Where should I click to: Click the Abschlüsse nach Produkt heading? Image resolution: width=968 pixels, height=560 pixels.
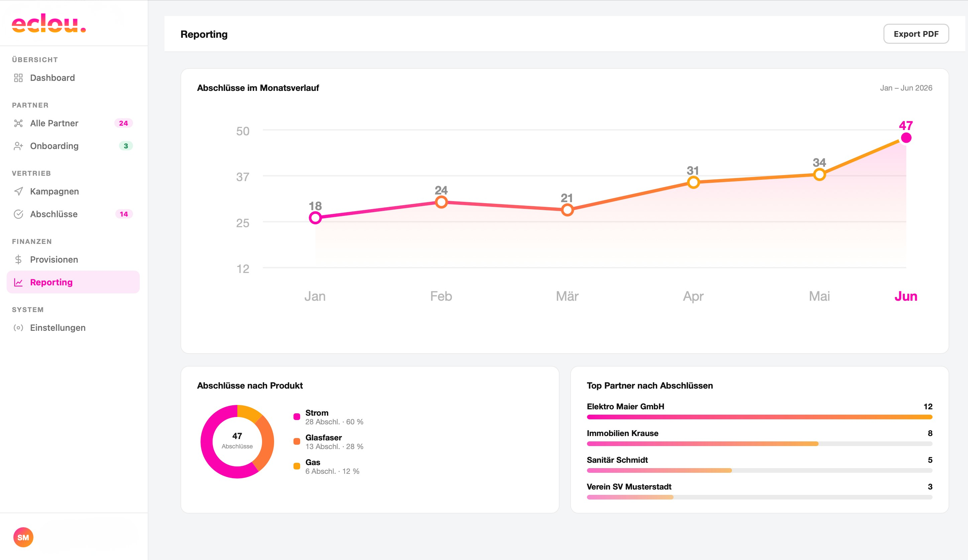[x=250, y=386]
